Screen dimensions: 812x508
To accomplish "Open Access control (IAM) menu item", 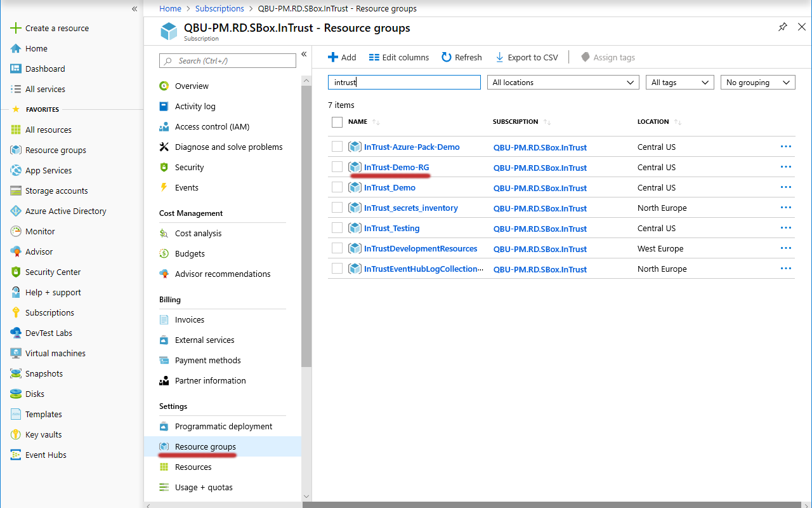I will (x=212, y=126).
